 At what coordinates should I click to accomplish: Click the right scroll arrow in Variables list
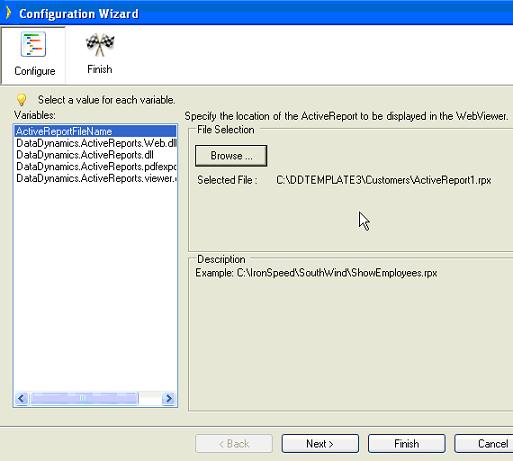169,398
